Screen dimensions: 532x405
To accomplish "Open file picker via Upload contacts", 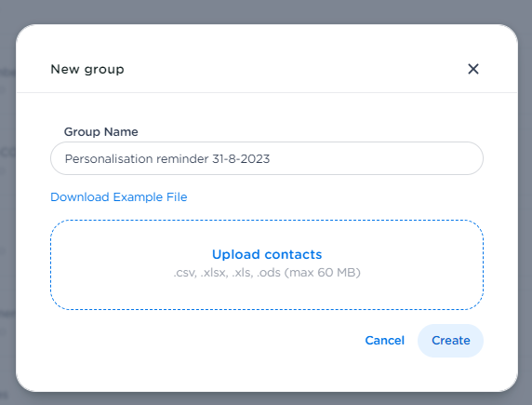I will (267, 254).
